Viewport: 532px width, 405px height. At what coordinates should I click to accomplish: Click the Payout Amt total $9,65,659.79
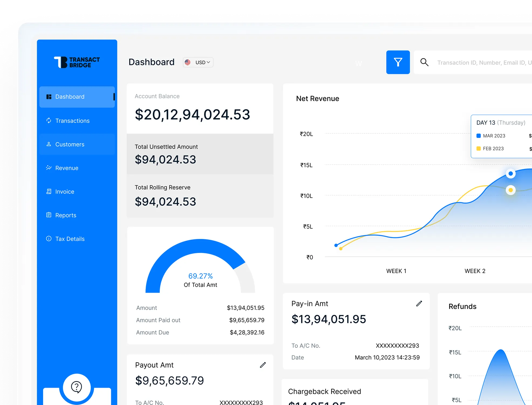(x=169, y=380)
